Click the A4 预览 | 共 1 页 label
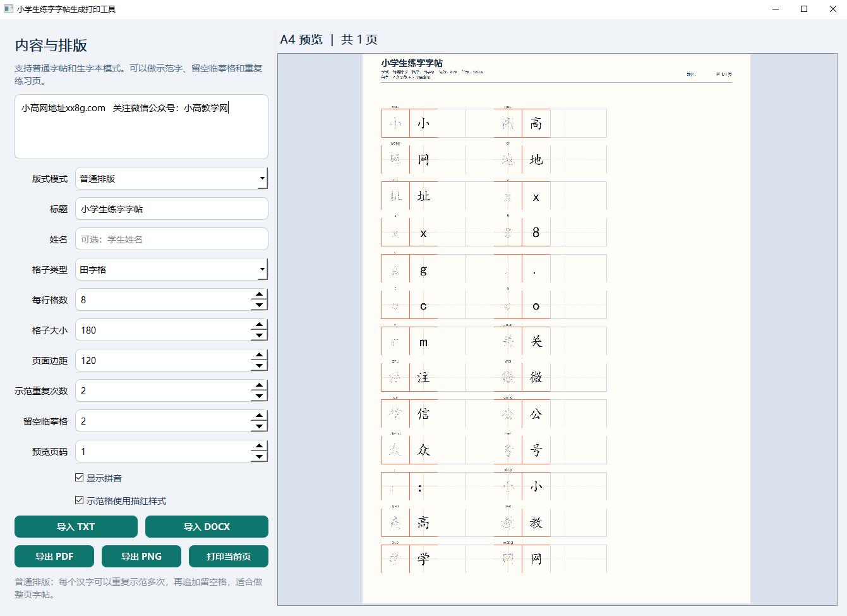Screen dimensions: 847x616 (328, 39)
